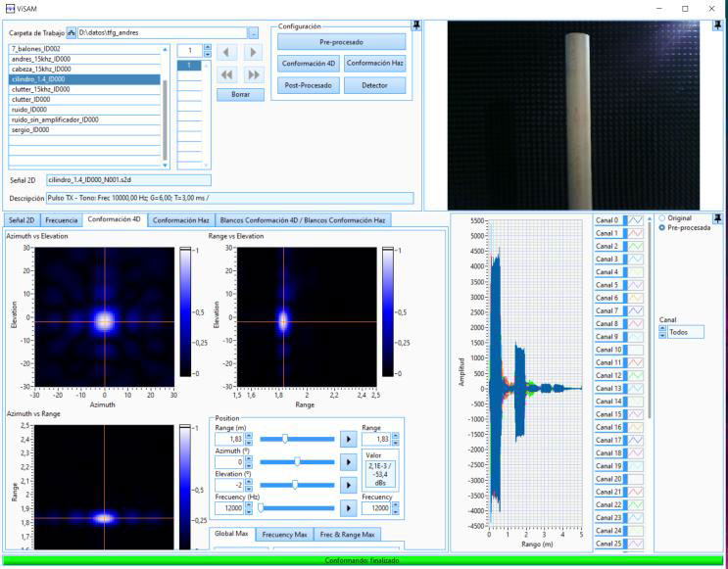Switch to the Frecuencia tab
728x569 pixels.
(x=62, y=220)
